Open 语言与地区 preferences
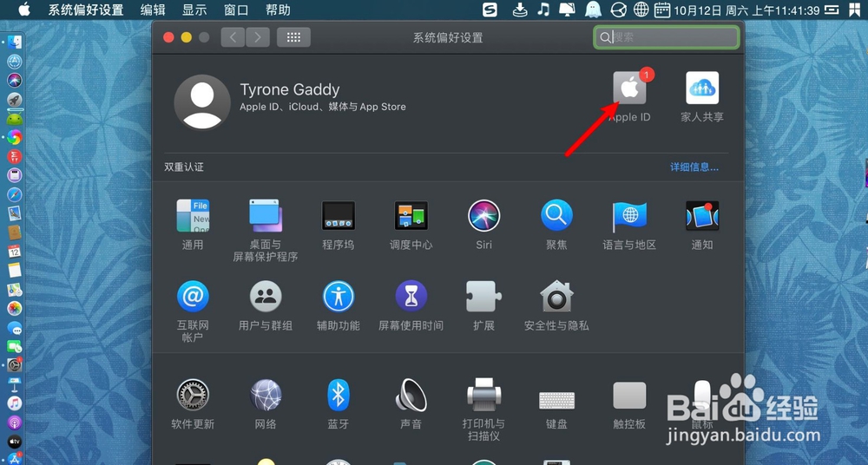 click(x=629, y=215)
